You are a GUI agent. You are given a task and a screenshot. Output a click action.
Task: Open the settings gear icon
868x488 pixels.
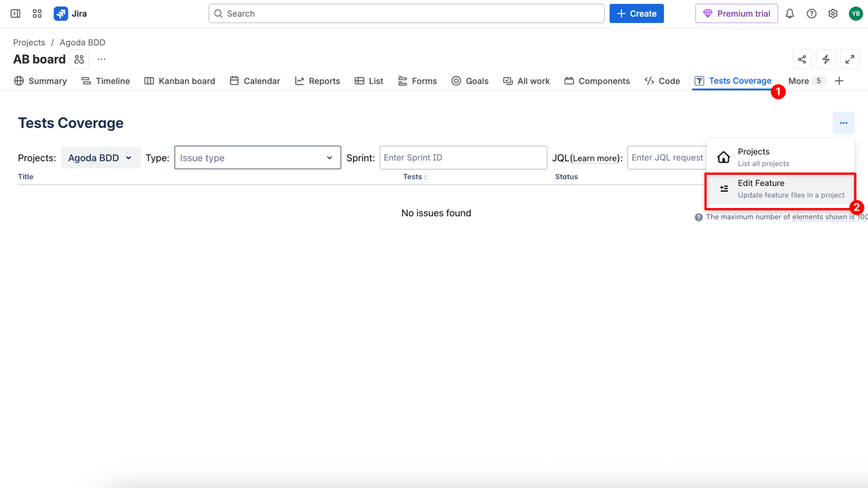point(833,14)
